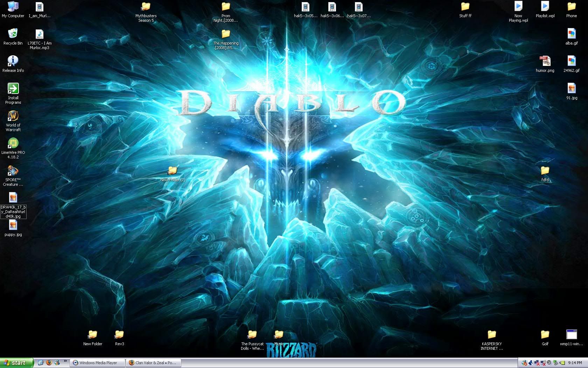Image resolution: width=588 pixels, height=368 pixels.
Task: Select the puppy.jpg file
Action: click(13, 228)
